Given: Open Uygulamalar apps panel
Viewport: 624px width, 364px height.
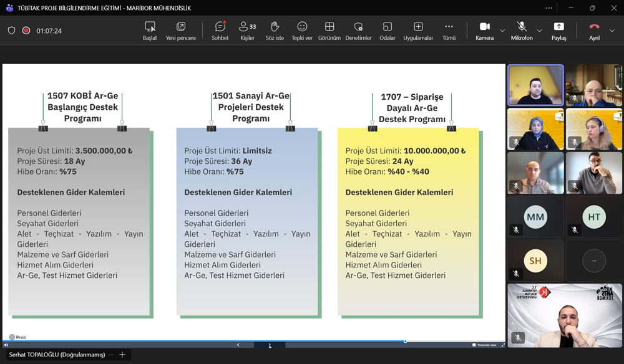Looking at the screenshot, I should [x=418, y=31].
